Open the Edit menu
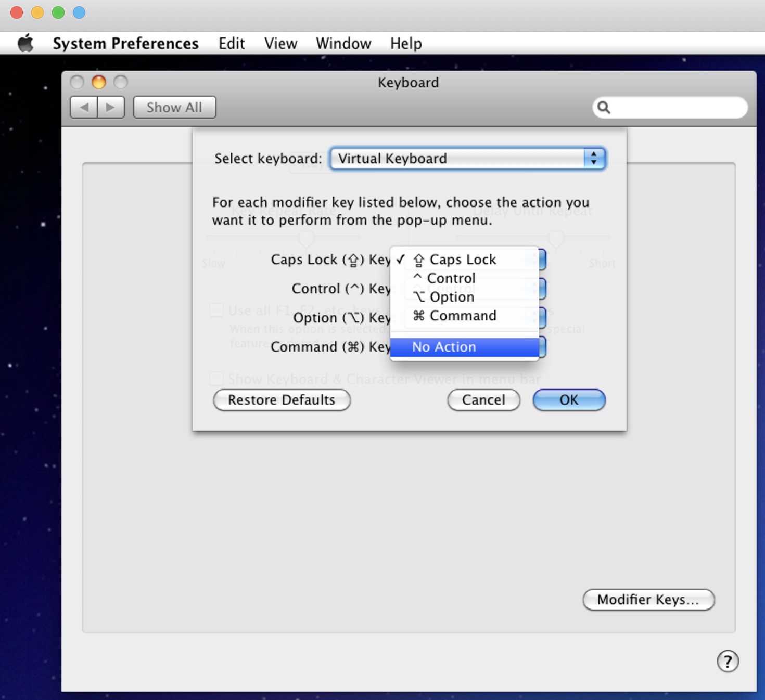 232,44
